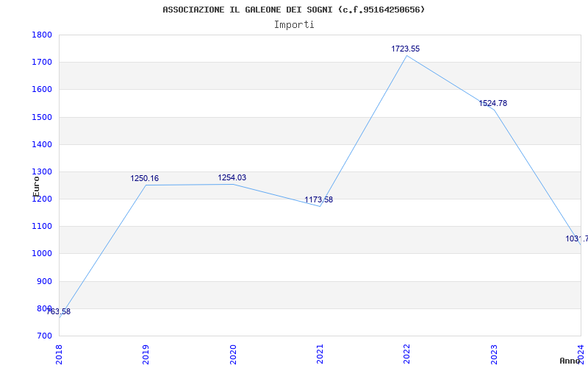
Task: Click the 2018 x-axis year label
Action: click(x=59, y=355)
